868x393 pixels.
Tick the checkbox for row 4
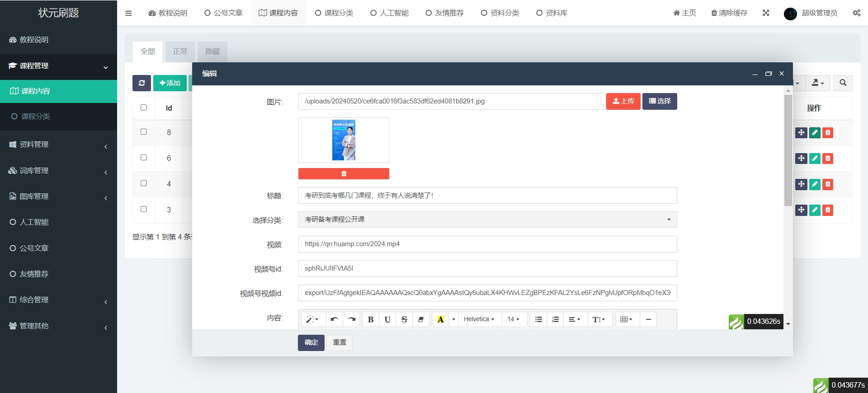[144, 183]
